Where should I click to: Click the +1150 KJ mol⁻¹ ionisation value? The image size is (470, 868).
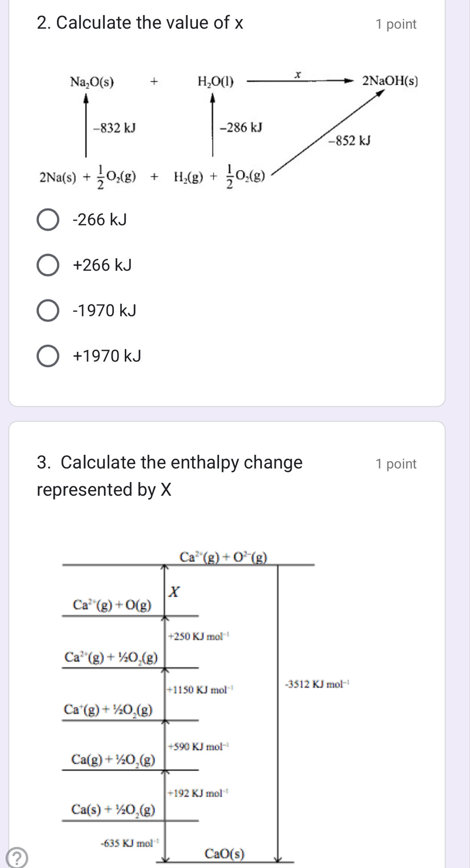click(200, 690)
